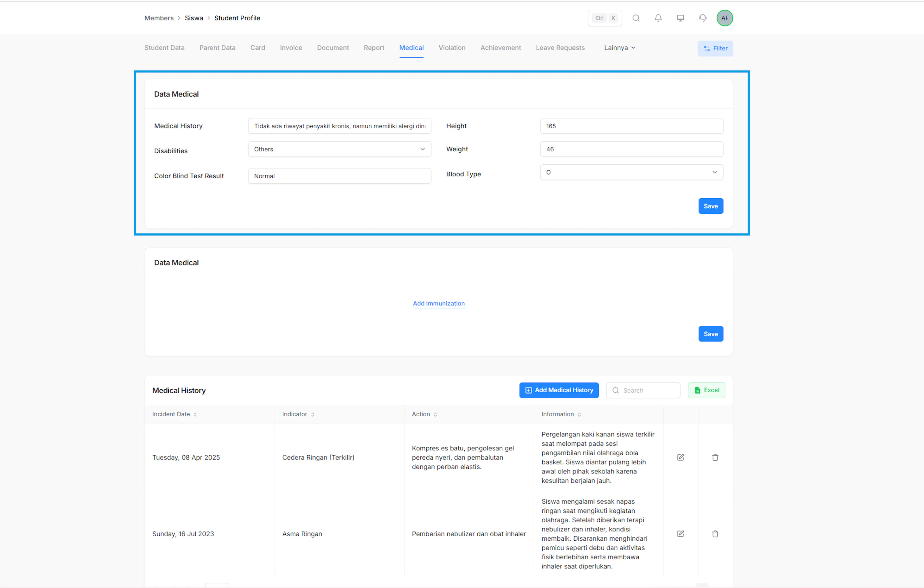The image size is (924, 588).
Task: Delete the Asma Ringan record
Action: click(x=715, y=534)
